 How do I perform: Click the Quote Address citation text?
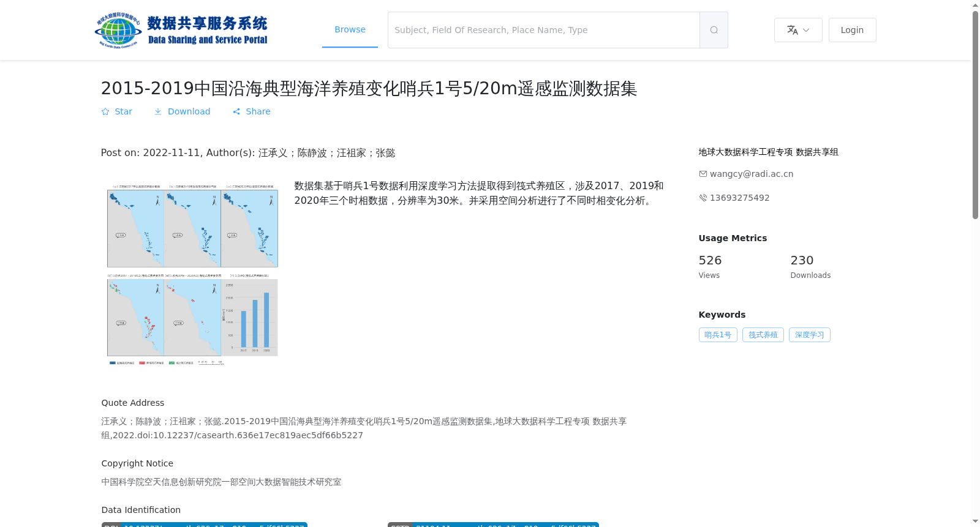coord(364,428)
